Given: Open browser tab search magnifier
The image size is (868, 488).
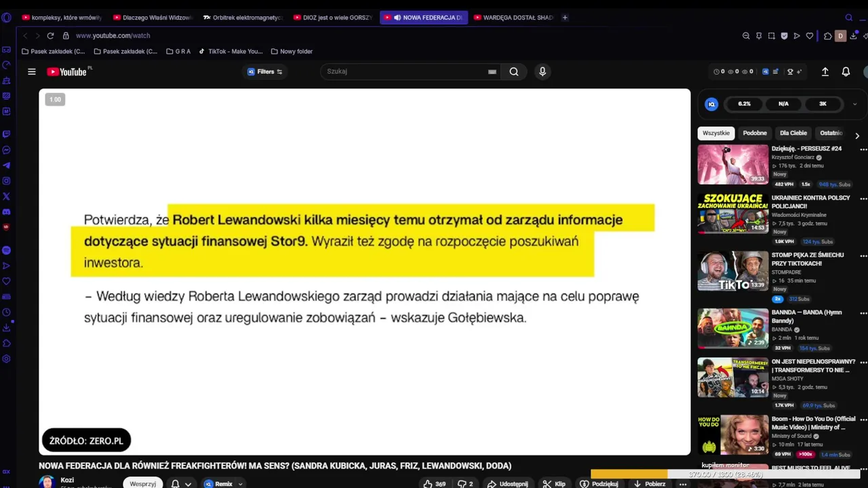Looking at the screenshot, I should pos(848,18).
